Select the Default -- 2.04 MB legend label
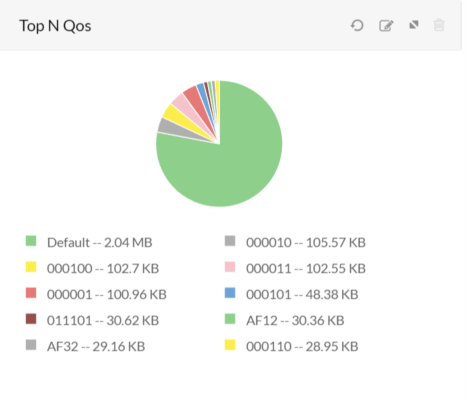476x404 pixels. pyautogui.click(x=100, y=242)
